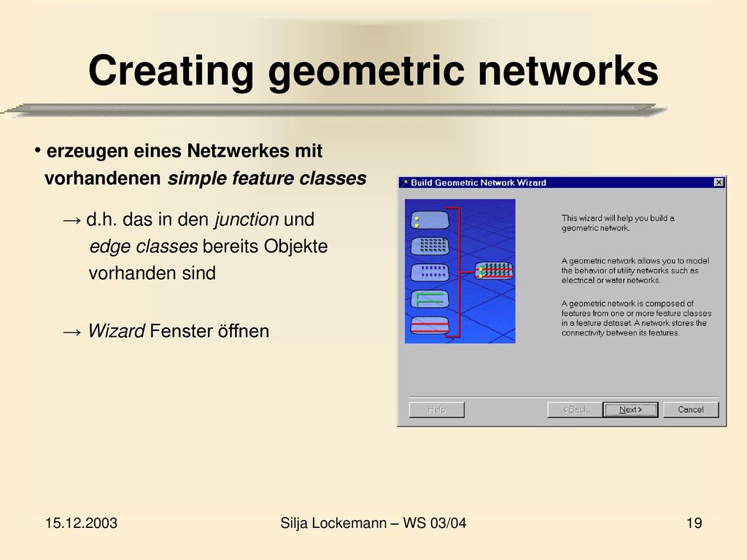Close the Build Geometric Network Wizard window

pos(719,182)
